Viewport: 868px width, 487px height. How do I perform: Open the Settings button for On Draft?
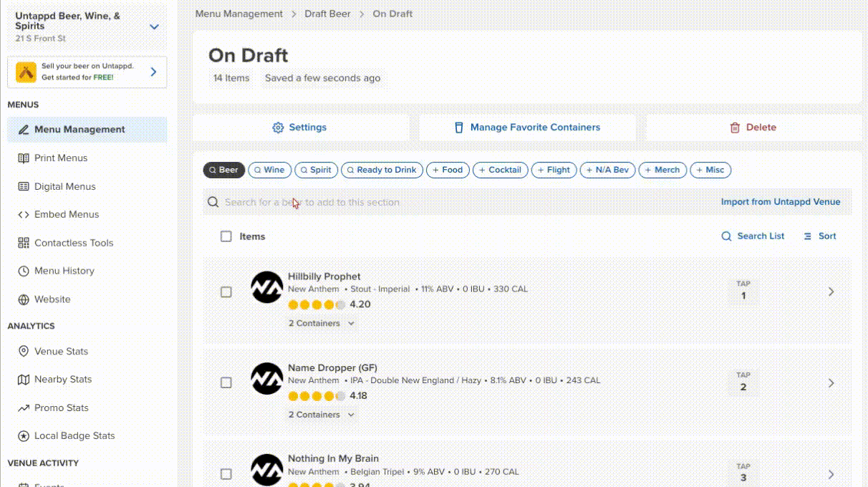point(299,127)
